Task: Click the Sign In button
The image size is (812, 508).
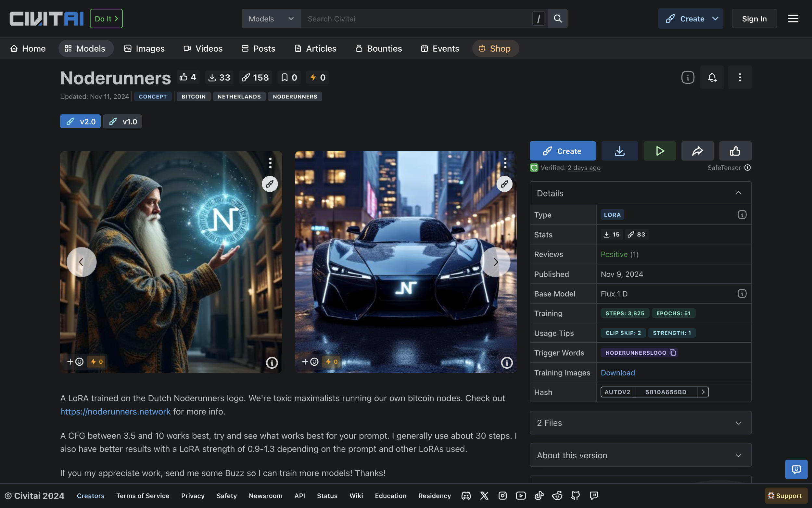Action: [x=754, y=19]
